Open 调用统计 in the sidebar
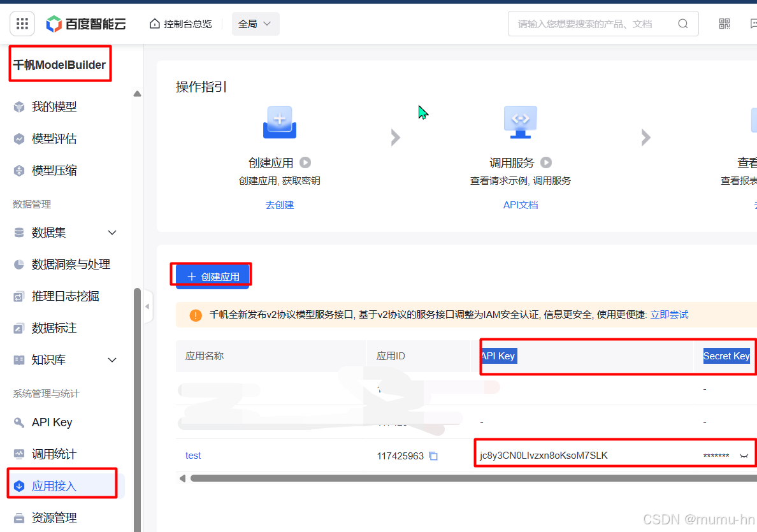 [54, 454]
